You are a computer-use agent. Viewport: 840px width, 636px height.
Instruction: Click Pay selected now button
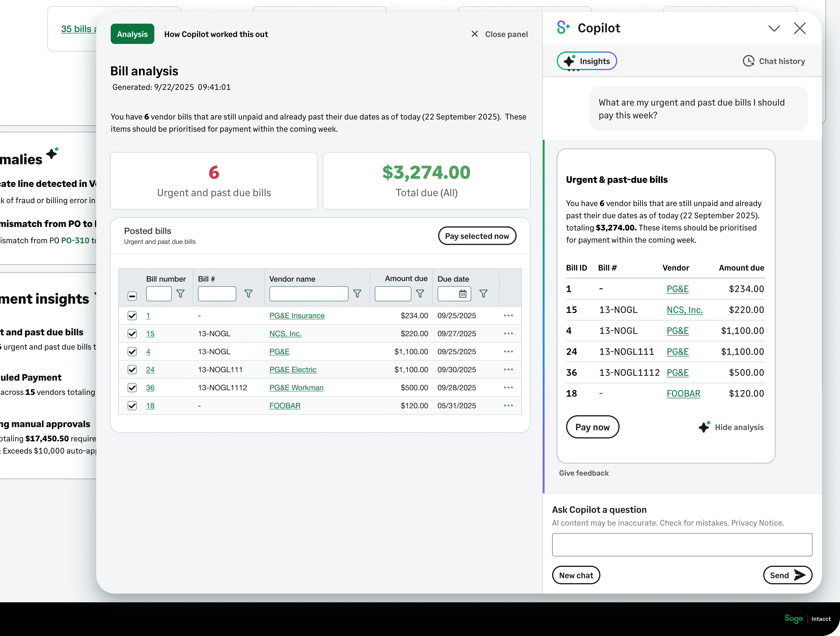[477, 236]
